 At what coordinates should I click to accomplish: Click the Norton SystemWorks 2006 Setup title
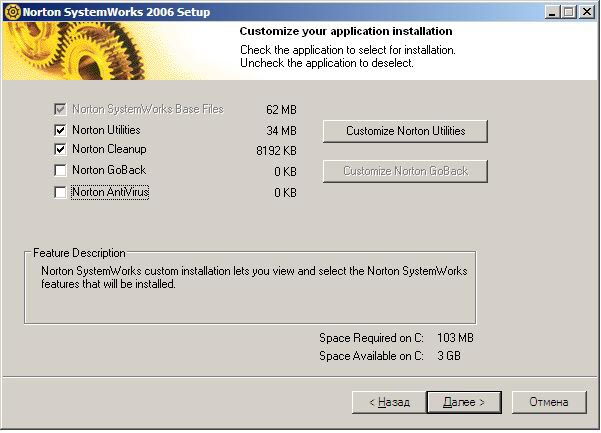tap(116, 12)
